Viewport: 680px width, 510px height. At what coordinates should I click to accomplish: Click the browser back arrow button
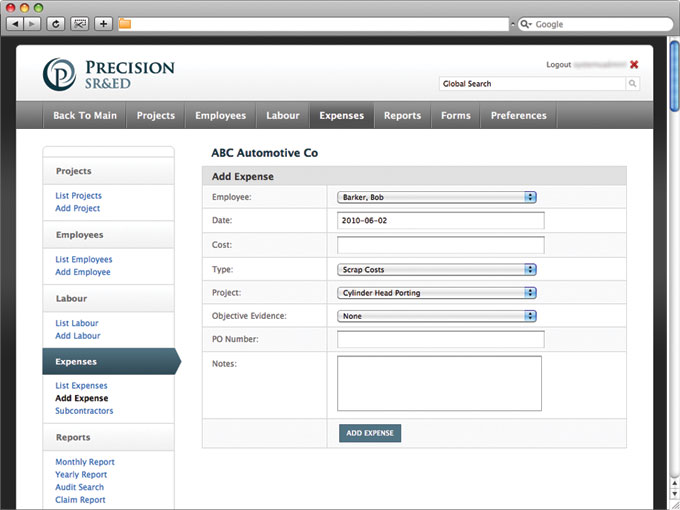coord(15,24)
